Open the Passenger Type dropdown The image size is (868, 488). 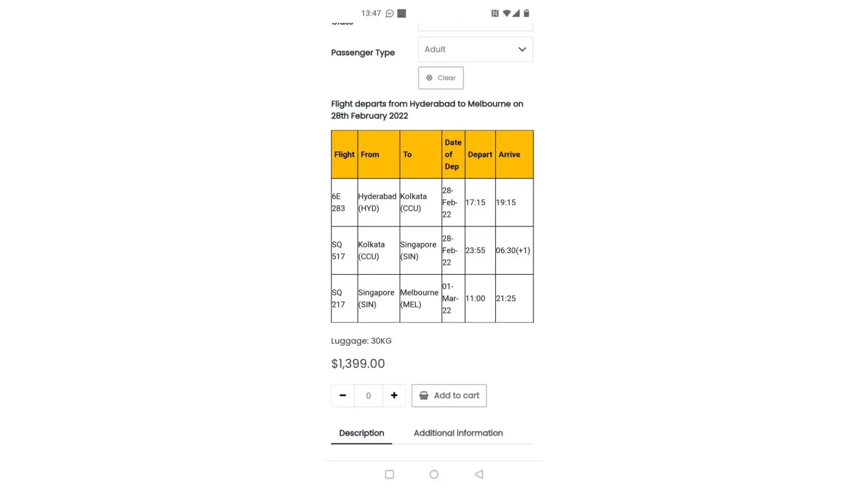475,49
